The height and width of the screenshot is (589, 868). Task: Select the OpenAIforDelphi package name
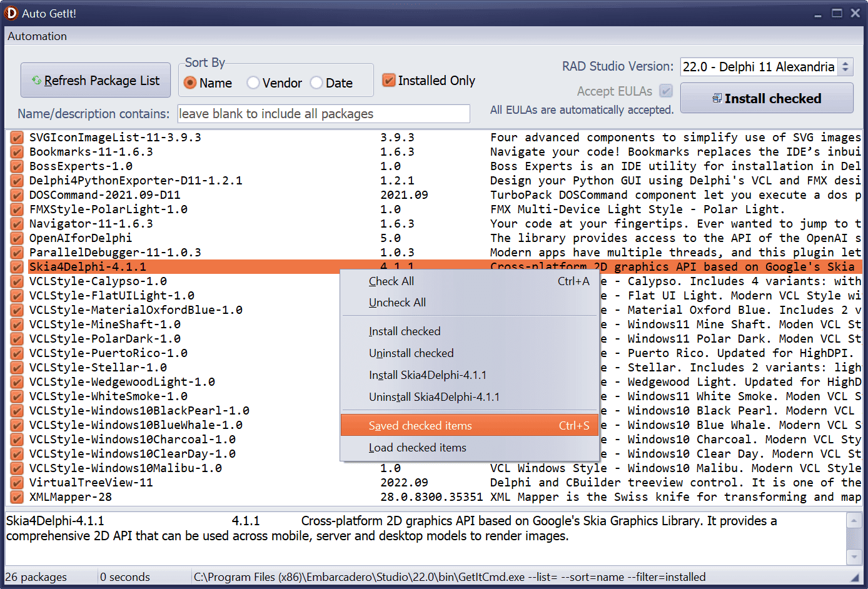81,238
